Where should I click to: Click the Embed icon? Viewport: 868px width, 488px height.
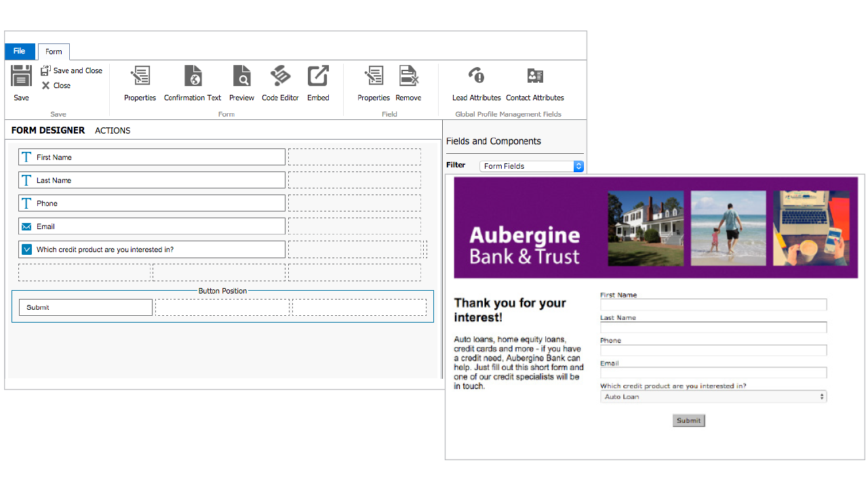318,76
